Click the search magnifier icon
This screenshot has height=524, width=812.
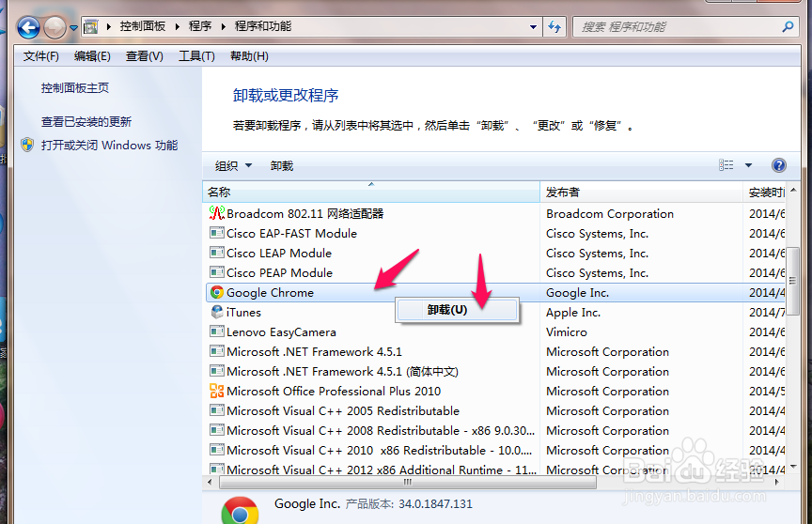[788, 27]
